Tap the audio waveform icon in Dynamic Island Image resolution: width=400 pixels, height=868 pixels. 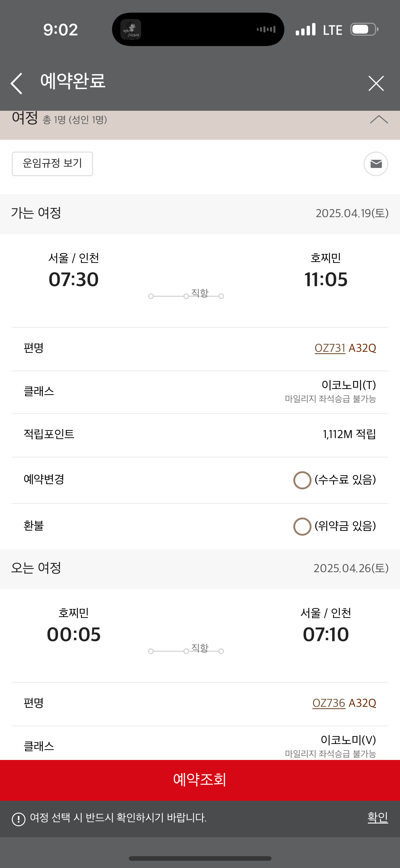pyautogui.click(x=266, y=30)
